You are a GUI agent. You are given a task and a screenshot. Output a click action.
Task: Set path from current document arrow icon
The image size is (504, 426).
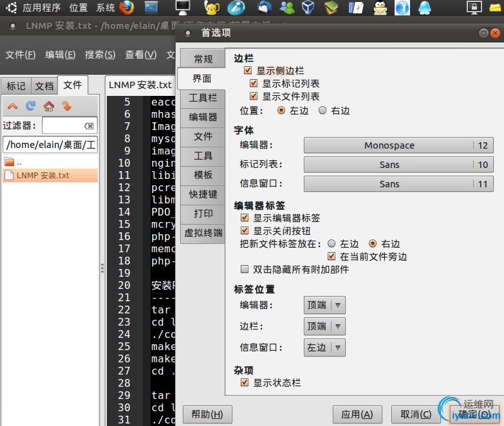click(67, 106)
